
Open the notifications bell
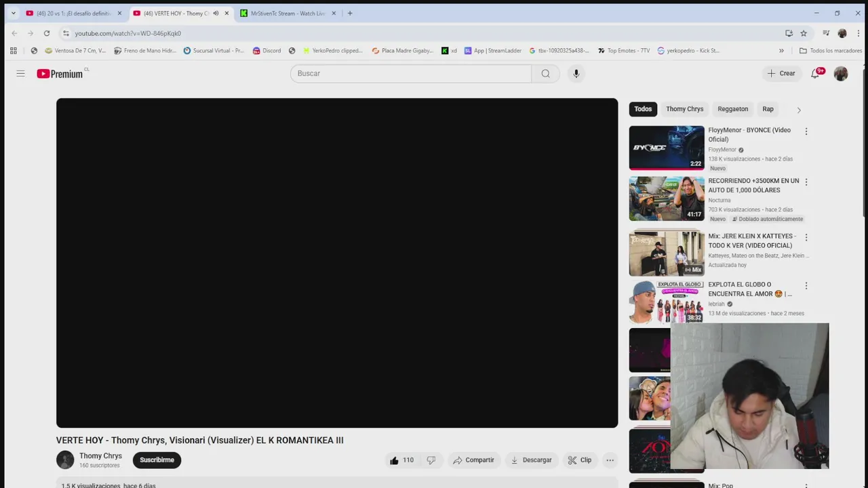[815, 73]
